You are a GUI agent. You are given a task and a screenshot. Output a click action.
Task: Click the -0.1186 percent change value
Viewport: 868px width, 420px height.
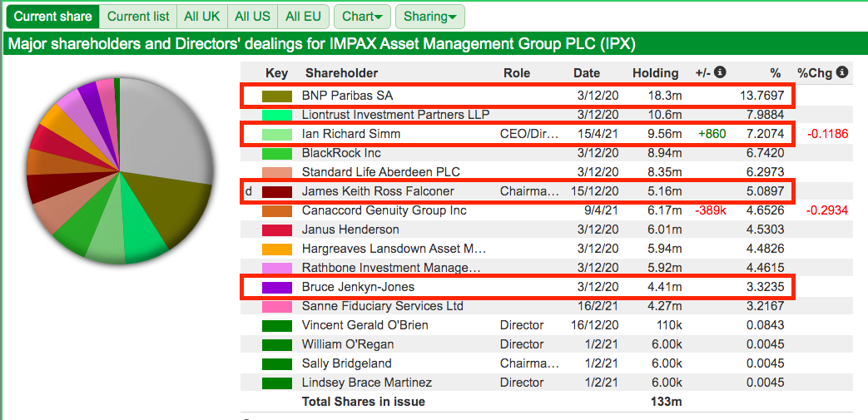(x=827, y=135)
